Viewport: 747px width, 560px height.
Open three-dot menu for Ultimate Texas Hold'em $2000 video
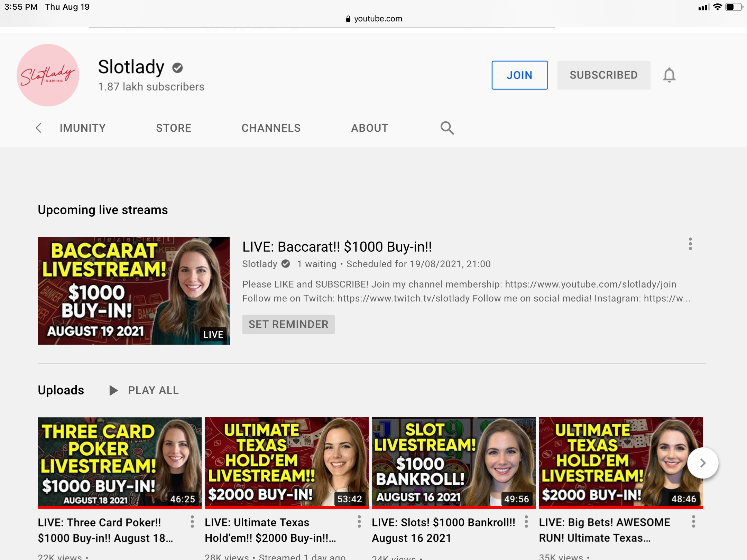(359, 522)
